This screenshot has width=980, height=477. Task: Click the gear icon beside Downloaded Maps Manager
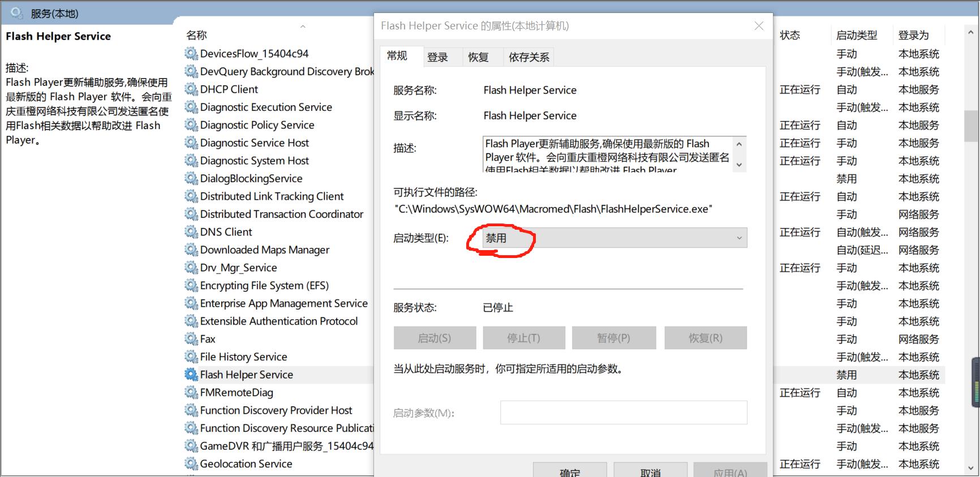click(191, 250)
